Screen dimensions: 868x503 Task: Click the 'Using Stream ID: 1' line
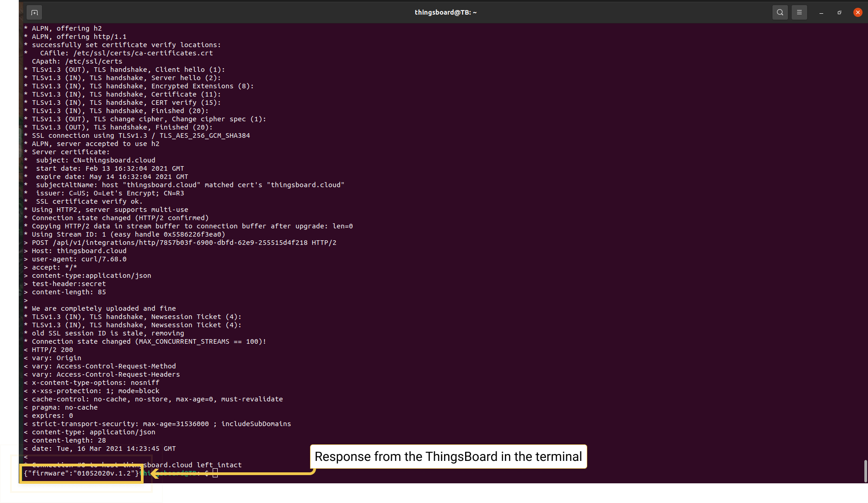pyautogui.click(x=125, y=234)
